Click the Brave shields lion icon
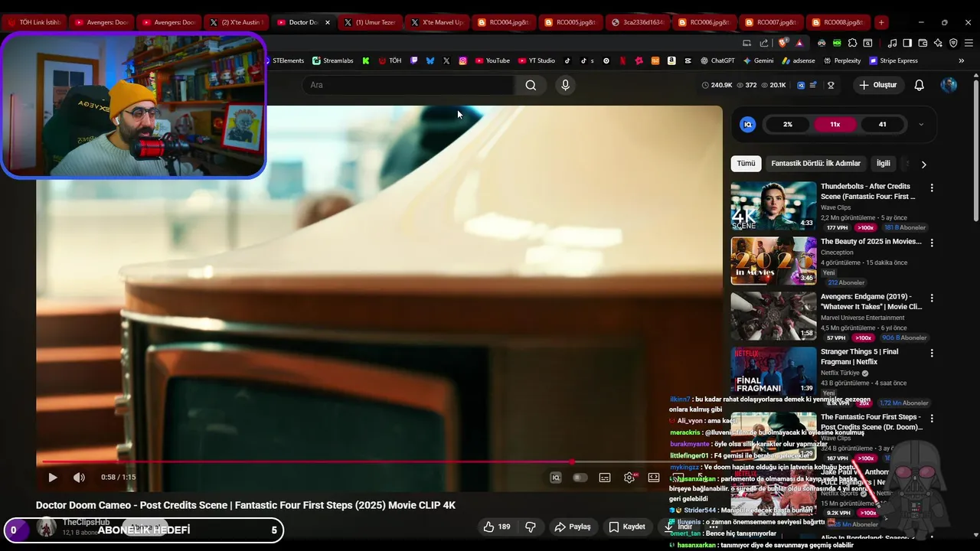980x551 pixels. [x=782, y=43]
